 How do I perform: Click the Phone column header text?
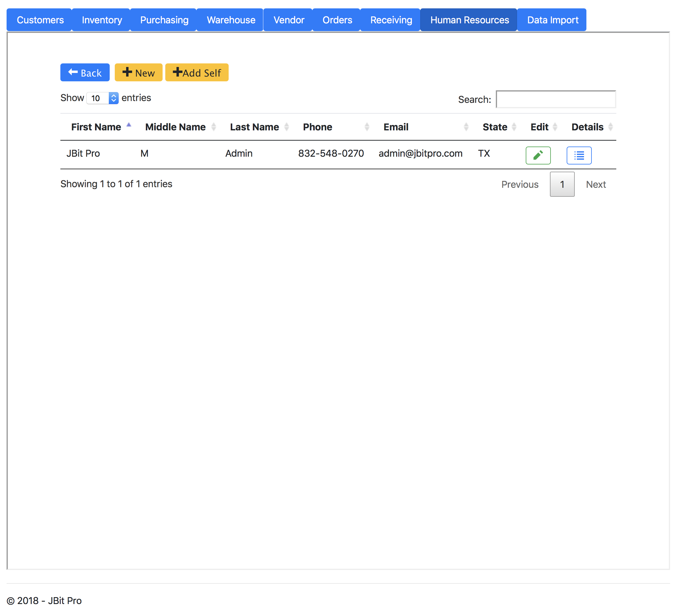317,127
